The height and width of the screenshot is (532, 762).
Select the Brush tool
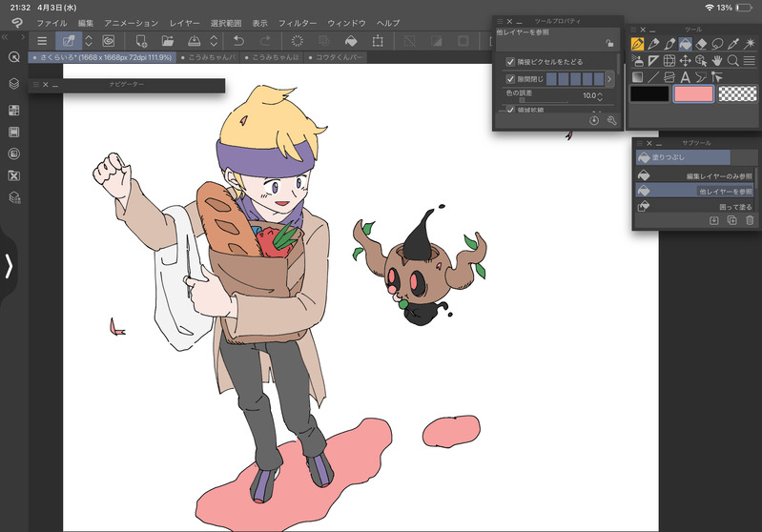[669, 44]
